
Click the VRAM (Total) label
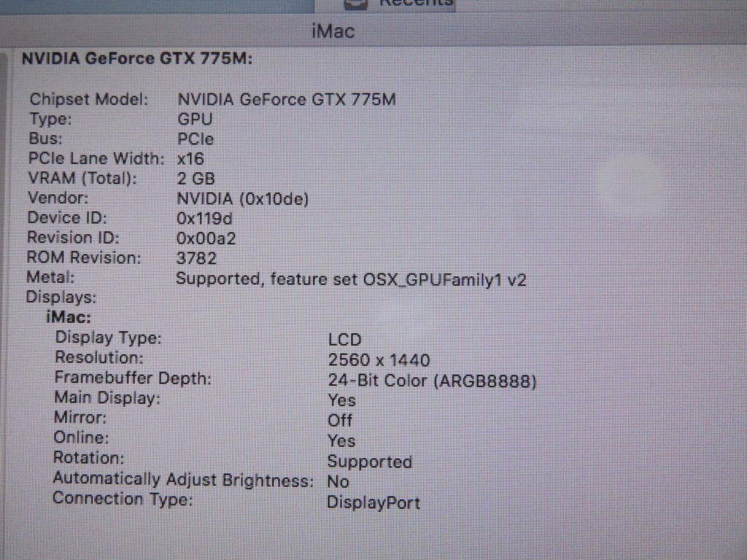pyautogui.click(x=82, y=178)
